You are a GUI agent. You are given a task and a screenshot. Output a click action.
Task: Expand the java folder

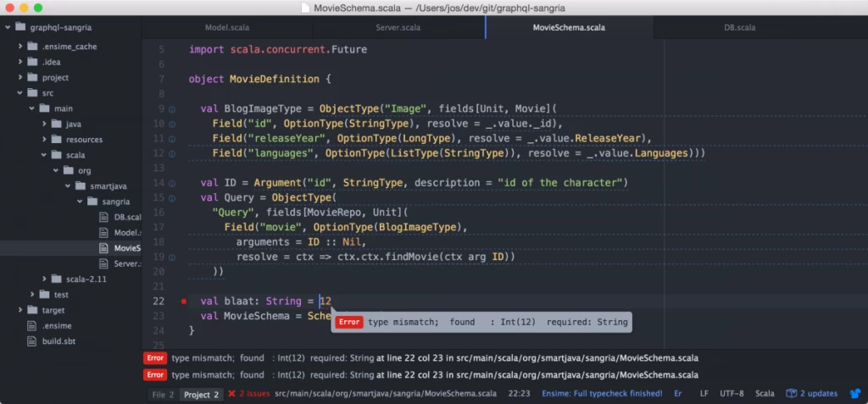click(x=44, y=124)
